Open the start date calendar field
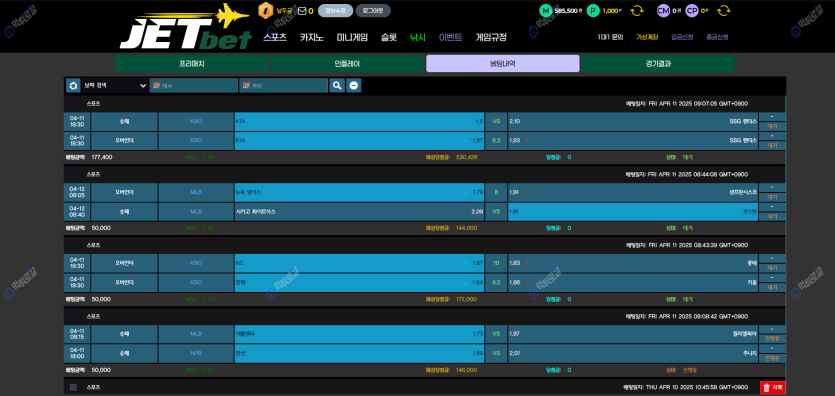 (194, 85)
